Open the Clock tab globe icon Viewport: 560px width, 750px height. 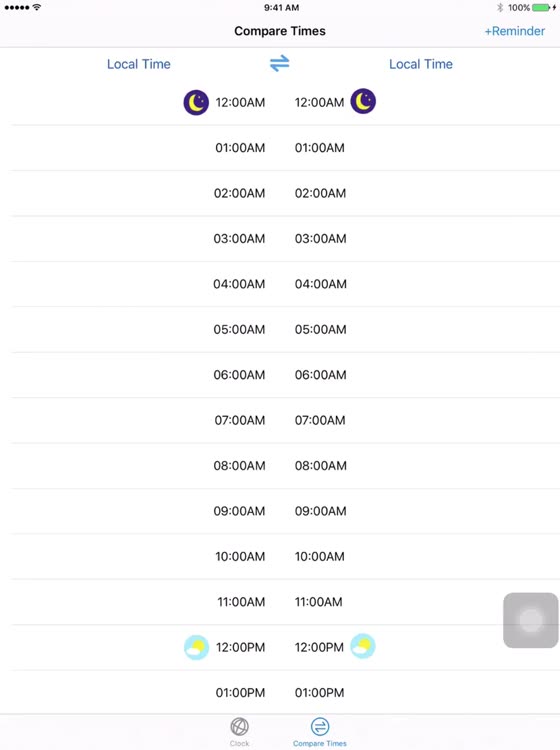239,727
